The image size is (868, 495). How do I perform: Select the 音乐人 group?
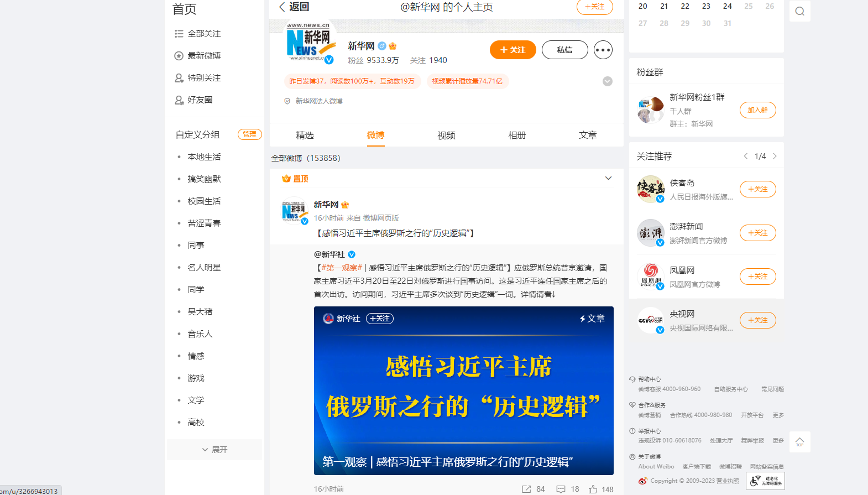(x=200, y=334)
